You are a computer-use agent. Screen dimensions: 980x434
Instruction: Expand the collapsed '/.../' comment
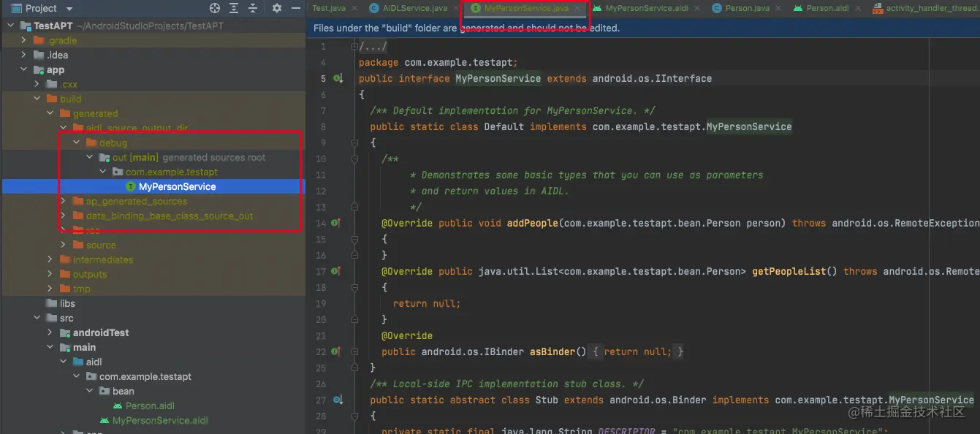click(373, 46)
